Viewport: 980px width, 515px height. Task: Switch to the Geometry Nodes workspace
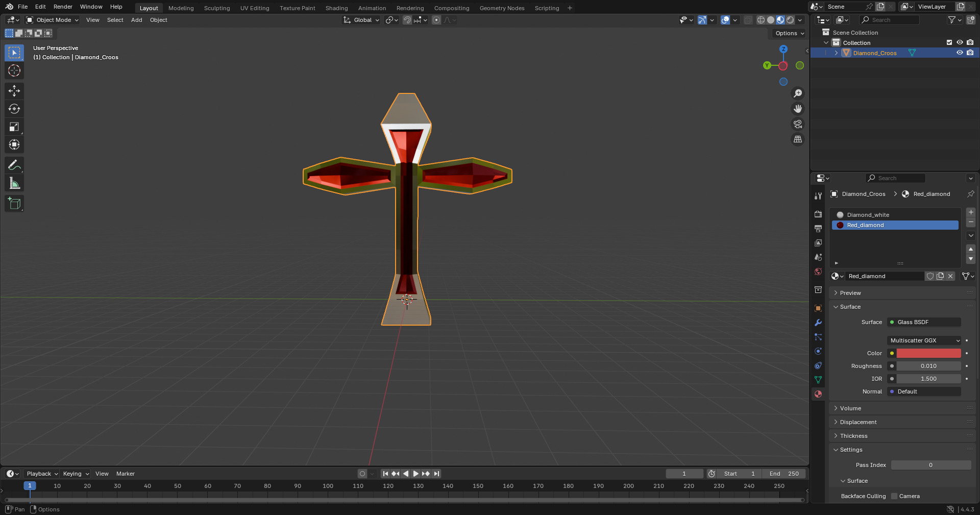[x=502, y=8]
